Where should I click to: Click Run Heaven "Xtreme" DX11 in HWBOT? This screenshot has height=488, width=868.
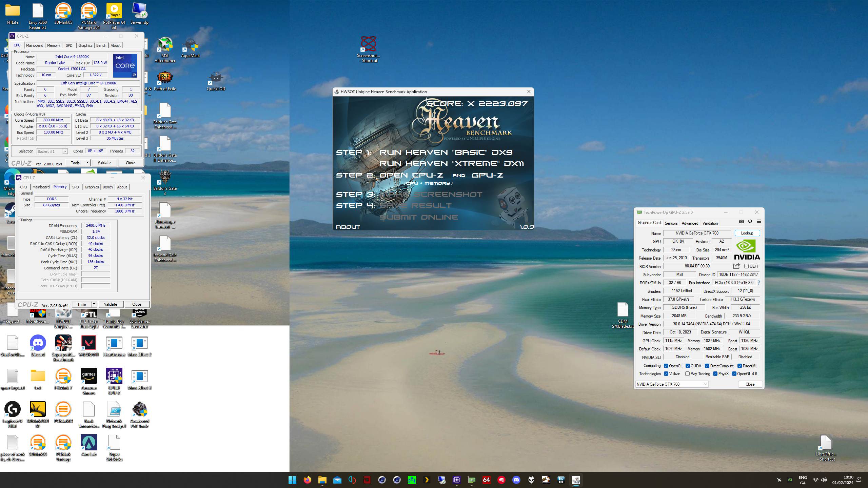click(451, 164)
